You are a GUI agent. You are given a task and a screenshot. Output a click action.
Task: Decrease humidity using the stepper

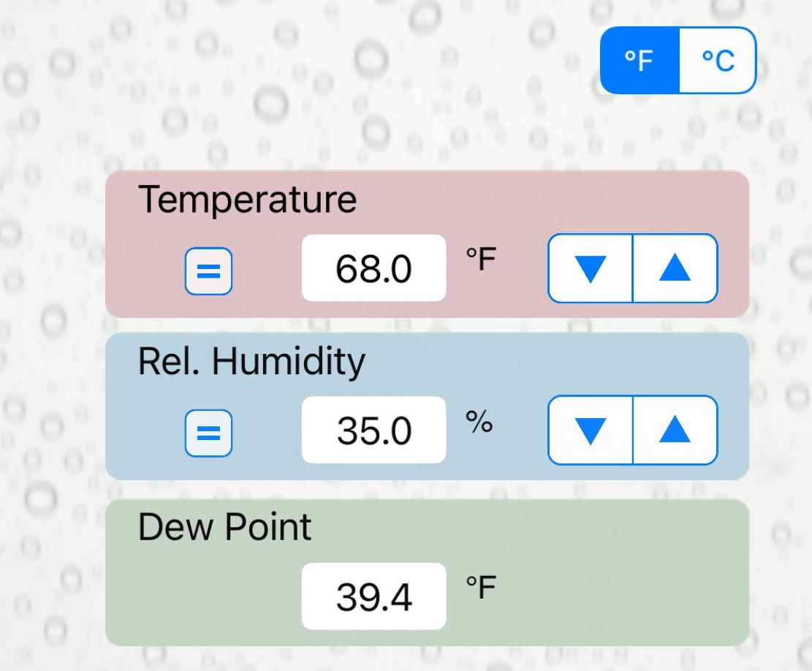click(590, 431)
